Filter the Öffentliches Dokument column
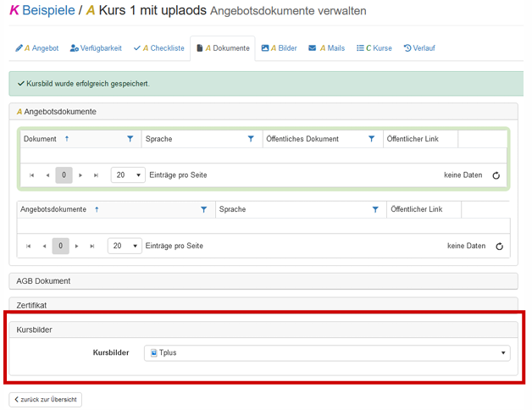This screenshot has width=532, height=410. point(371,139)
